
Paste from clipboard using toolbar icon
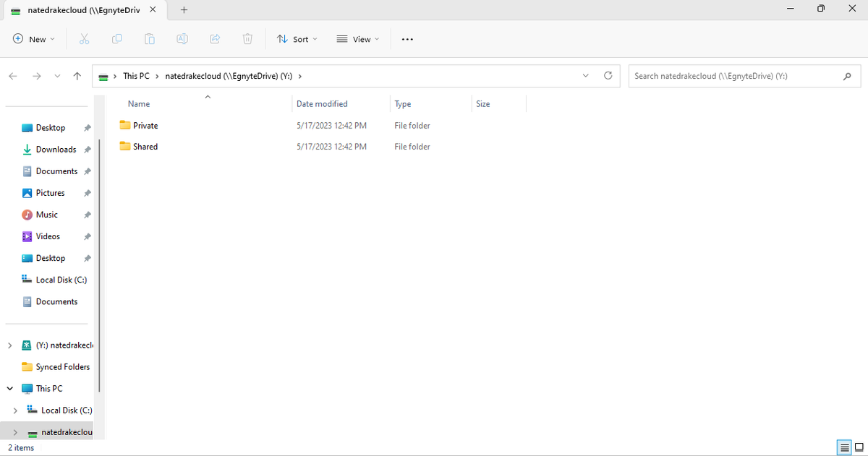[x=149, y=39]
